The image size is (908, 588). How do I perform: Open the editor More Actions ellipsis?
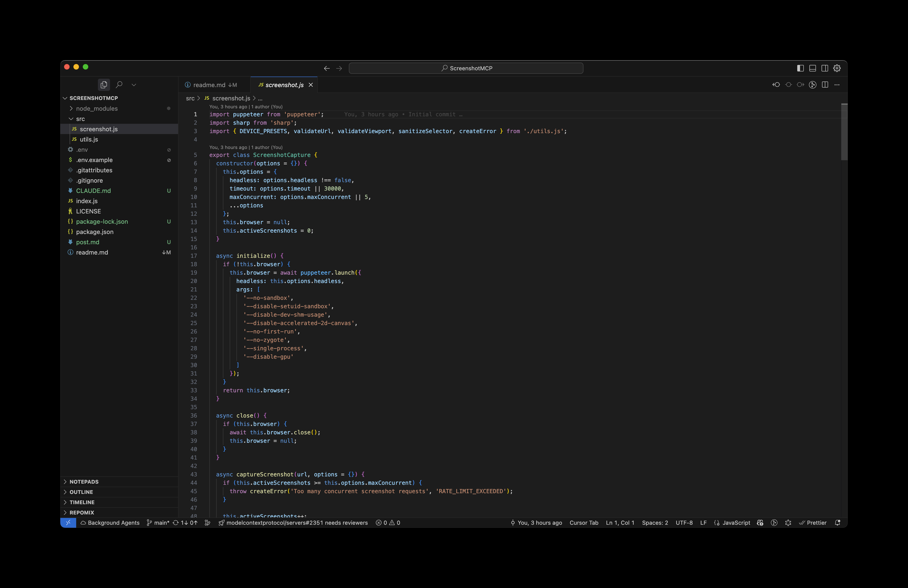(837, 85)
